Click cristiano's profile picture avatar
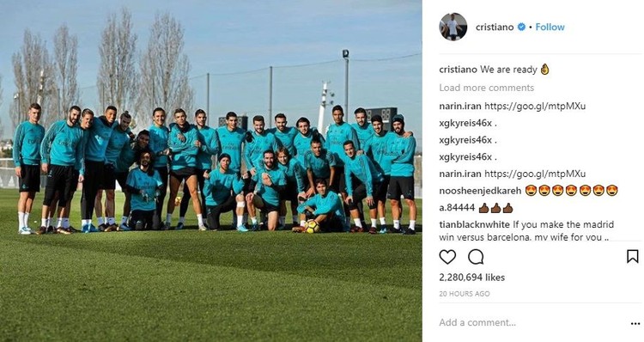The height and width of the screenshot is (342, 644). [453, 27]
